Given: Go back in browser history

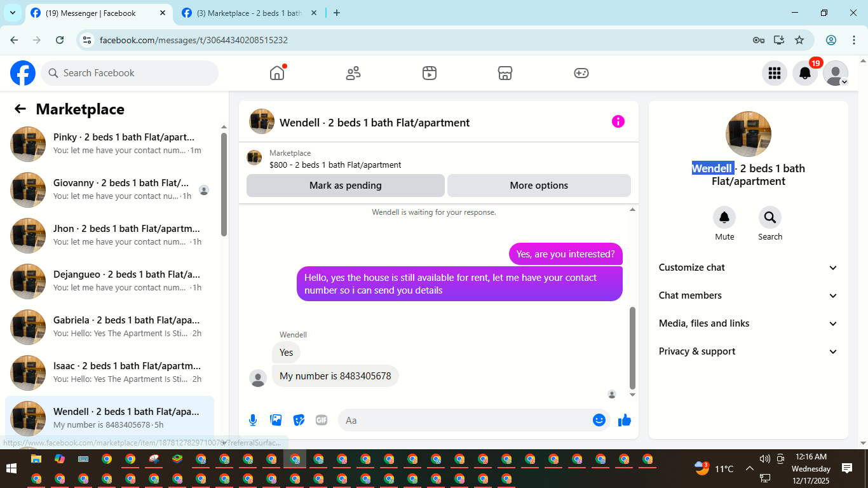Looking at the screenshot, I should tap(14, 40).
